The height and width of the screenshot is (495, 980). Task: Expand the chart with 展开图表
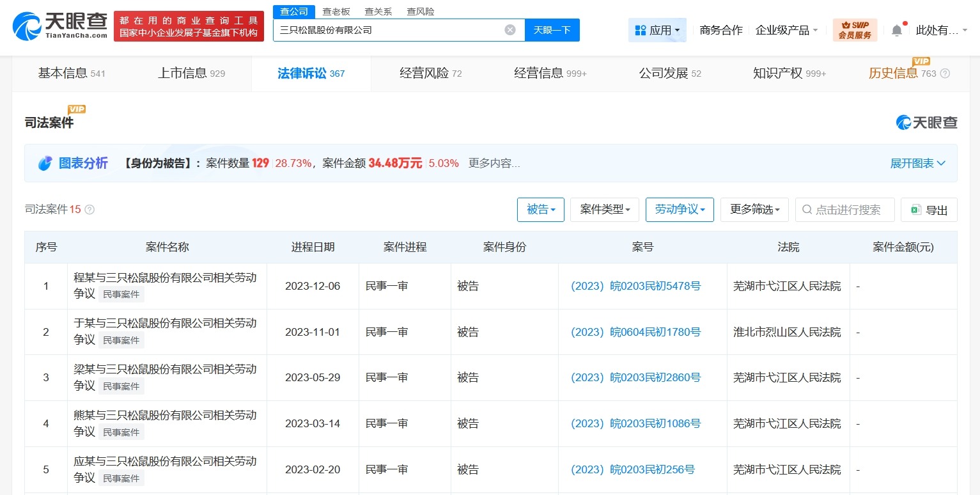917,163
